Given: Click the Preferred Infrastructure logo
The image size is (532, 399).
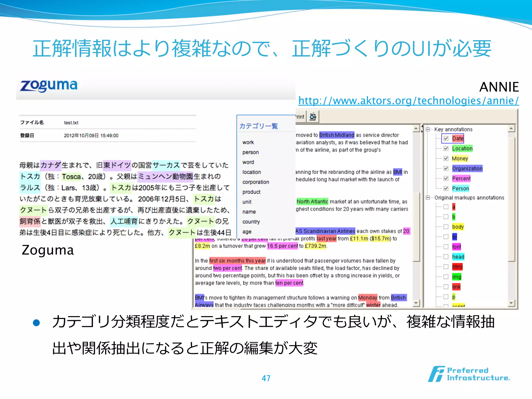Looking at the screenshot, I should (x=469, y=374).
